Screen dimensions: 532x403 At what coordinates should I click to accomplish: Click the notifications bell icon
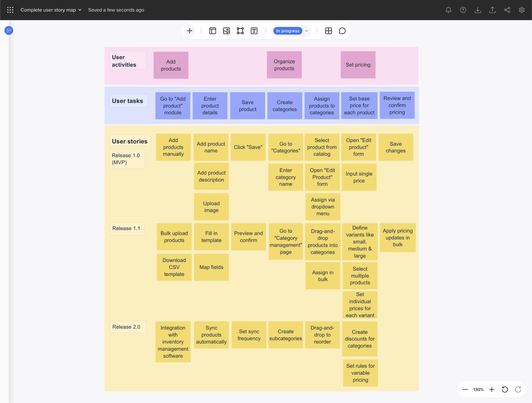click(x=448, y=10)
